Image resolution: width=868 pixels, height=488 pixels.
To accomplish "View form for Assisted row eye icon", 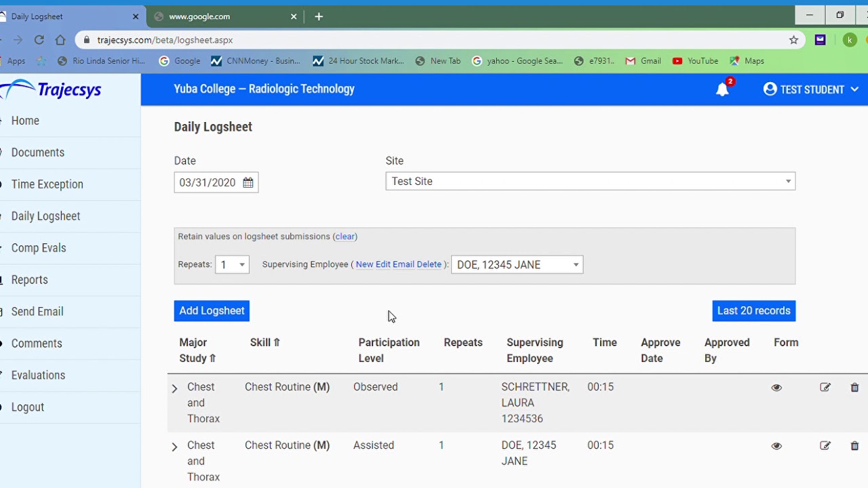I will coord(776,446).
